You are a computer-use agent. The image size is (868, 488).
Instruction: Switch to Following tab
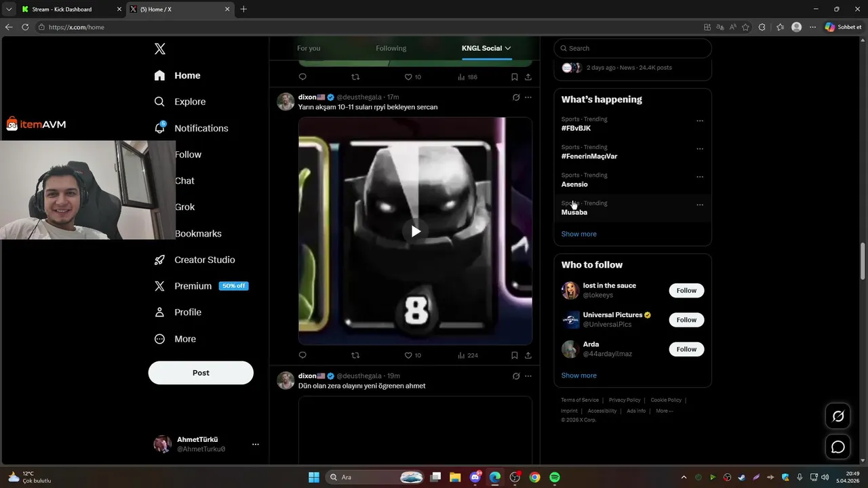coord(391,48)
